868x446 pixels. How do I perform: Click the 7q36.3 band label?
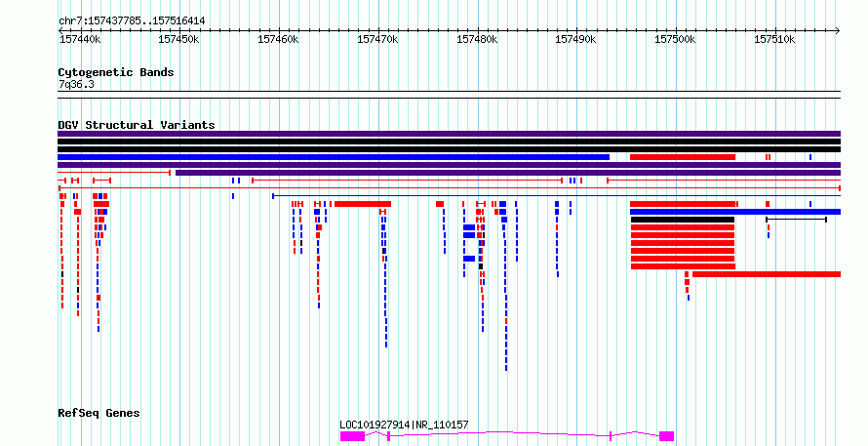point(76,85)
